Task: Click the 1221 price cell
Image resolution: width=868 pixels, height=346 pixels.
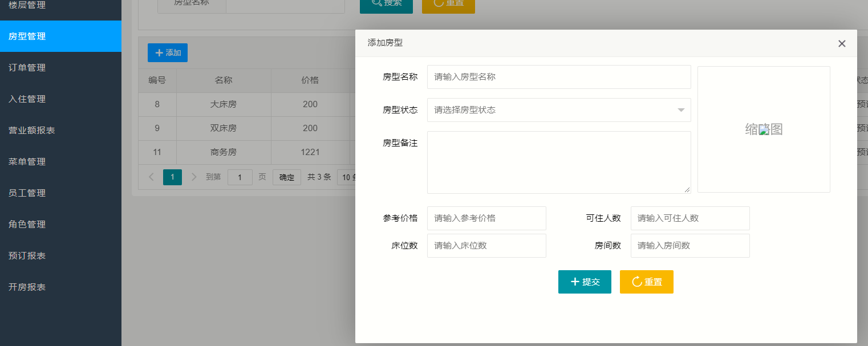Action: pyautogui.click(x=310, y=152)
